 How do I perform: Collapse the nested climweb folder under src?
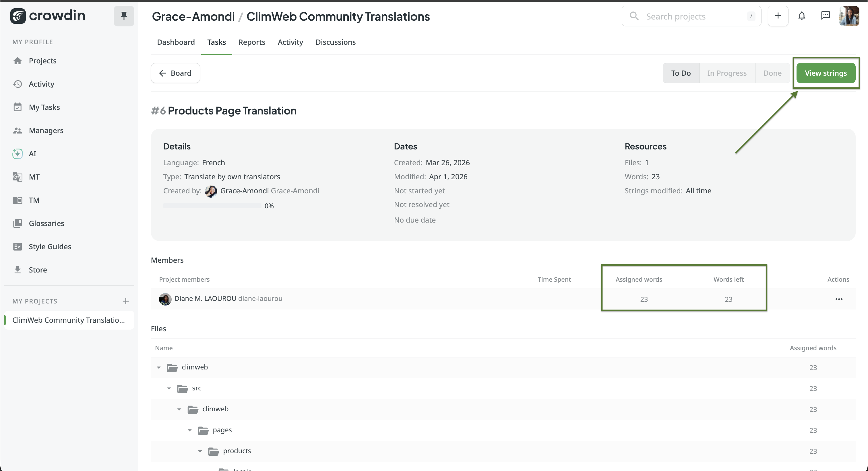click(179, 409)
